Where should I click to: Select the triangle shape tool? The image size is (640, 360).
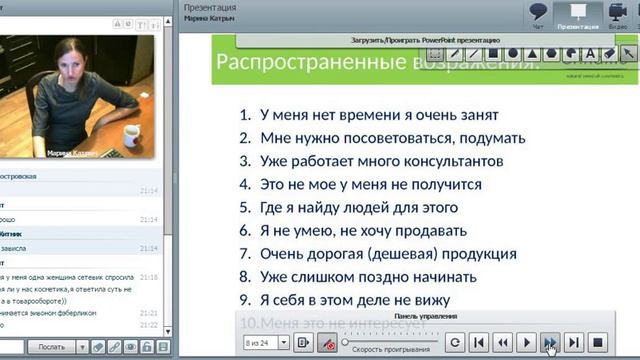coord(532,54)
